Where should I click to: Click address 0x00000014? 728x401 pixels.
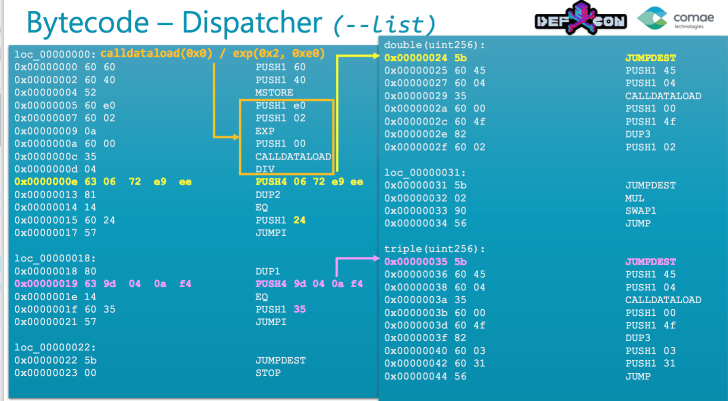pyautogui.click(x=46, y=207)
